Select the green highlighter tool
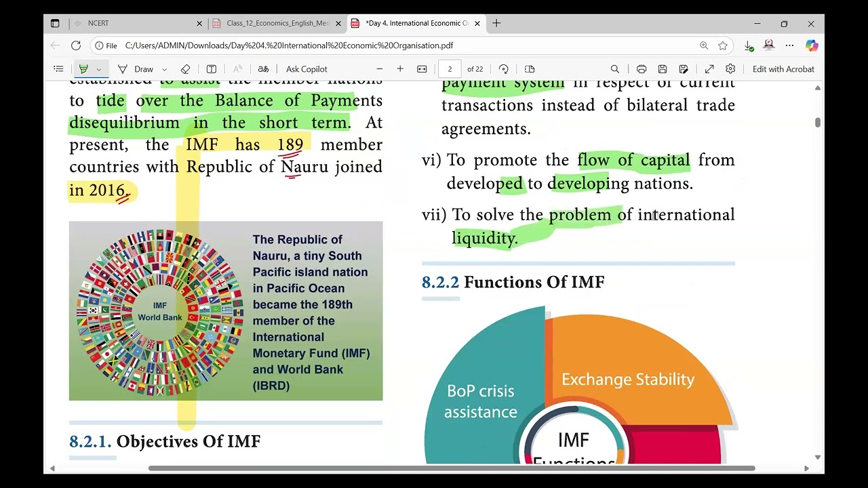Screen dimensions: 868x488 pyautogui.click(x=83, y=69)
